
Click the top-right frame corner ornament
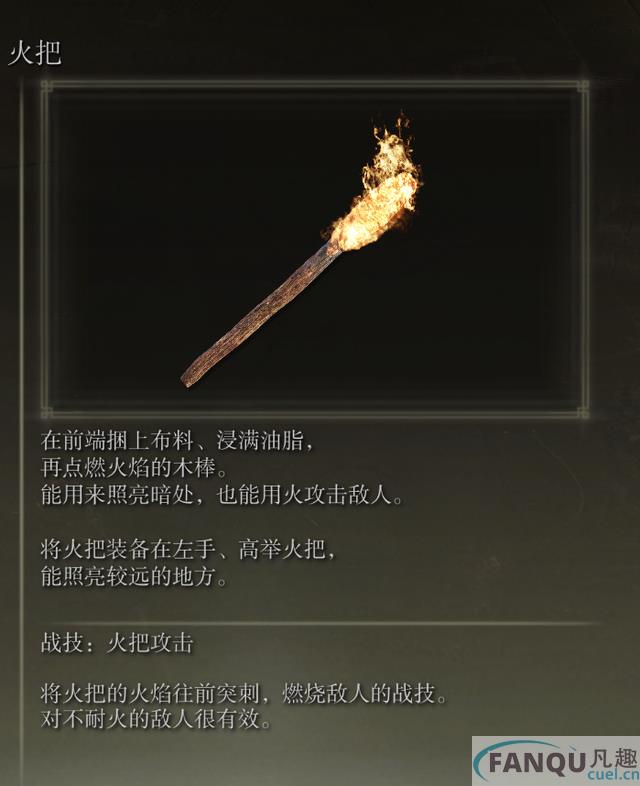point(583,87)
